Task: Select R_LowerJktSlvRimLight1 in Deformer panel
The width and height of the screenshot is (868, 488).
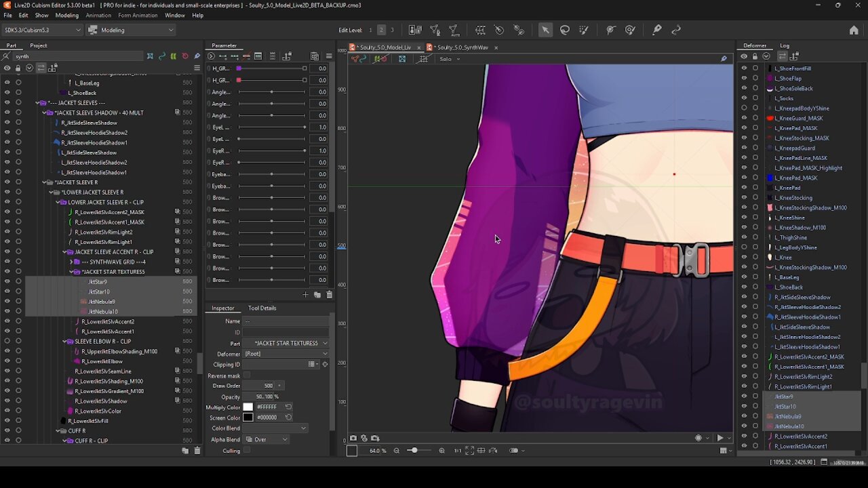Action: pyautogui.click(x=803, y=386)
